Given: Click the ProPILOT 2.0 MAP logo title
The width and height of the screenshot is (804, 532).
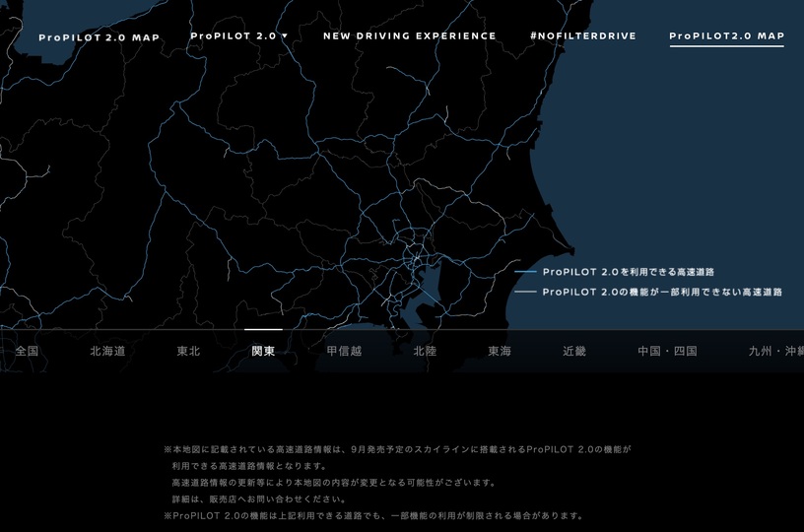Looking at the screenshot, I should [99, 37].
